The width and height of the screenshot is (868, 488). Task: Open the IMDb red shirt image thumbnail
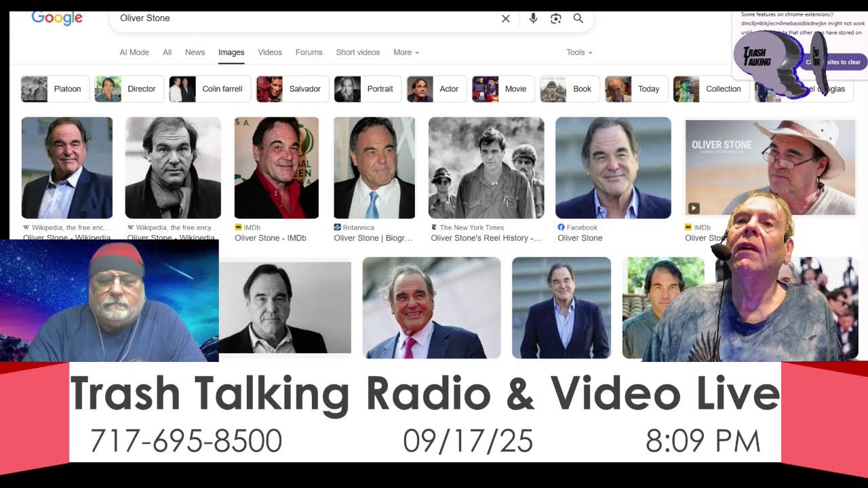click(277, 168)
